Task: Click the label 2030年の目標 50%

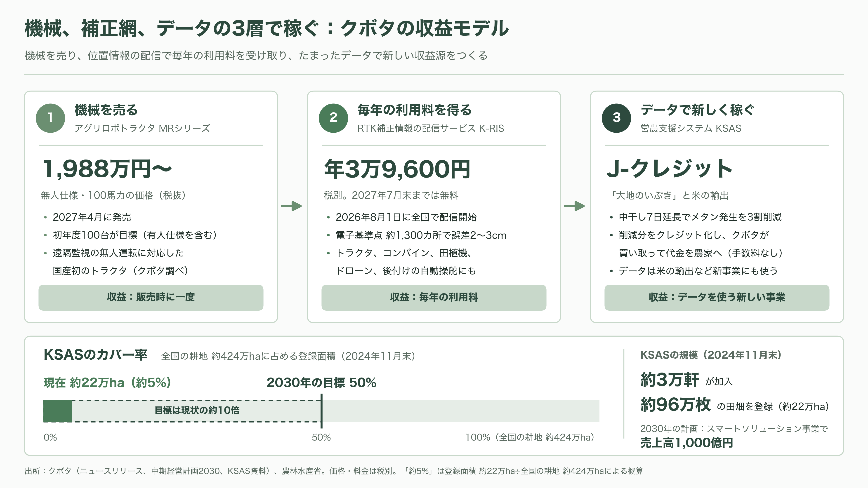Action: pyautogui.click(x=321, y=382)
